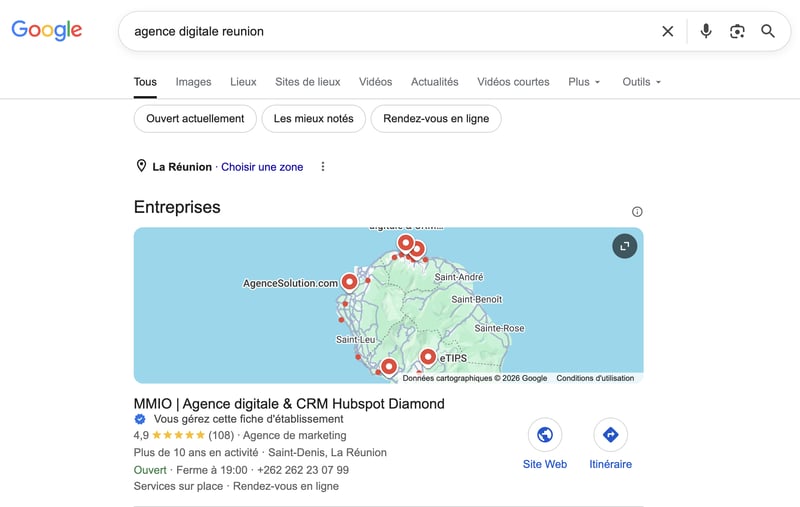Open the Site Web globe icon
800x507 pixels.
(x=544, y=435)
